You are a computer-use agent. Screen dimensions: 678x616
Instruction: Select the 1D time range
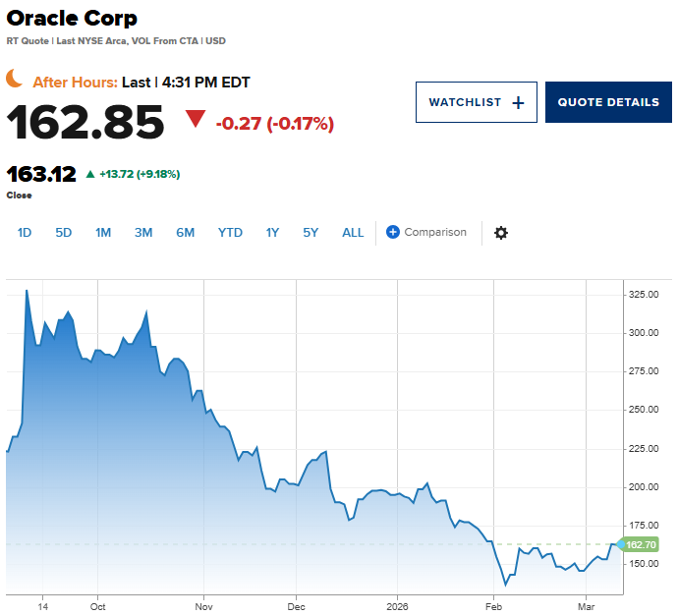click(25, 233)
